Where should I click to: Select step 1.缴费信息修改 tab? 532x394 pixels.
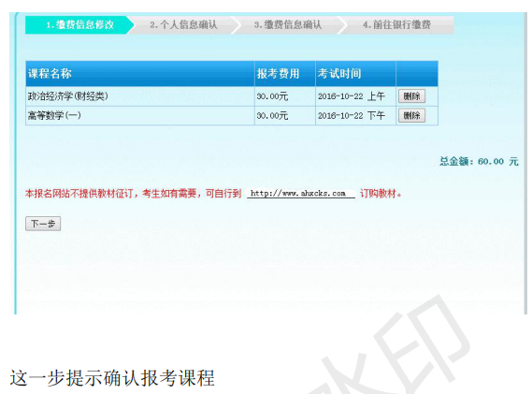point(79,24)
